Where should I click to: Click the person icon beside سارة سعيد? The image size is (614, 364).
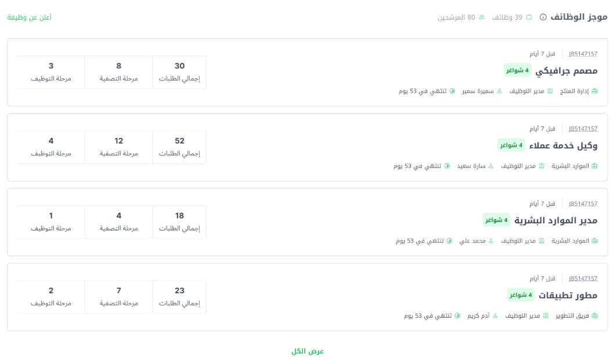pos(490,166)
